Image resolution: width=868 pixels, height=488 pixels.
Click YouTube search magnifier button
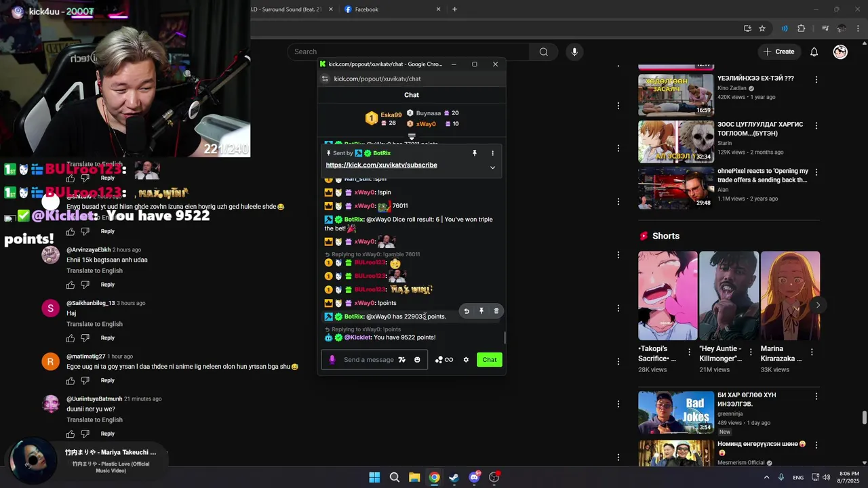coord(543,52)
